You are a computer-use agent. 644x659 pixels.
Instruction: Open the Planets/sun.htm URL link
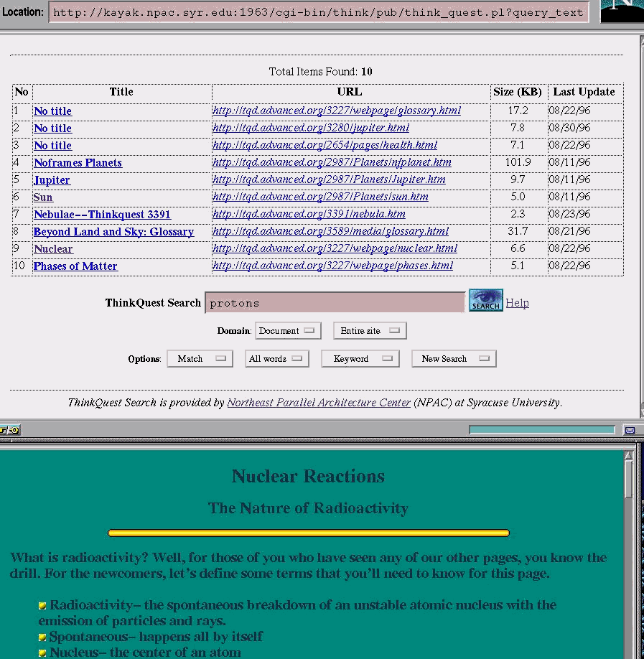tap(321, 197)
